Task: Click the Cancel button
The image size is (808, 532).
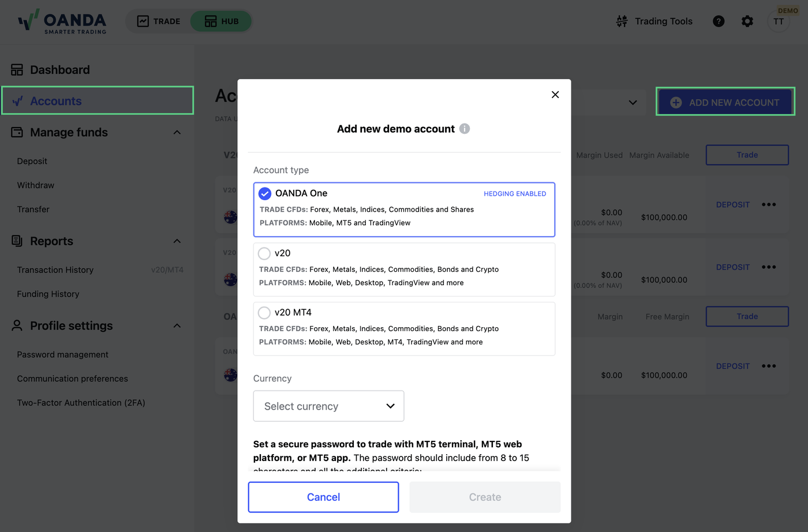Action: (323, 497)
